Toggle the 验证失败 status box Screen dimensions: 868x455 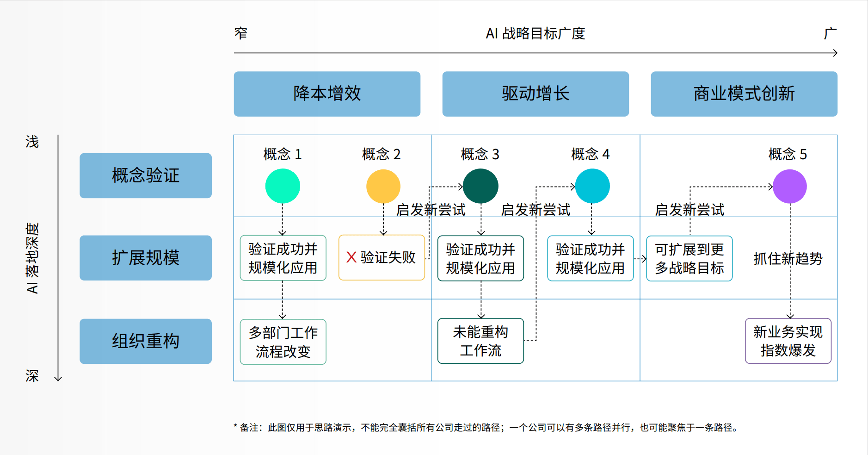pyautogui.click(x=382, y=258)
